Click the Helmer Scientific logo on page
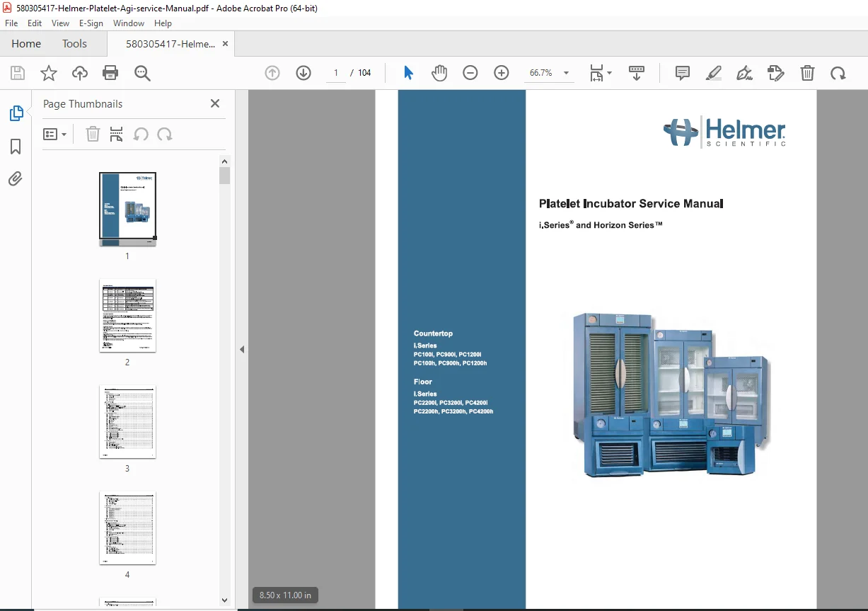The image size is (868, 611). click(x=724, y=132)
